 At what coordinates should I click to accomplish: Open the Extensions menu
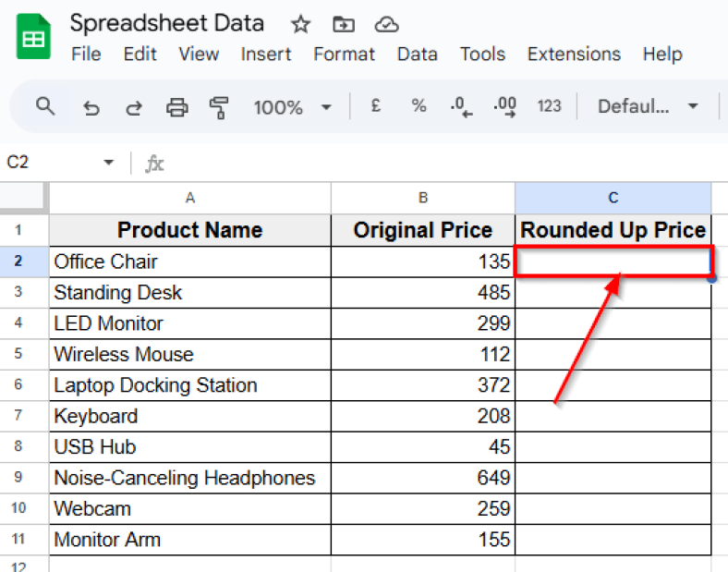[x=574, y=55]
